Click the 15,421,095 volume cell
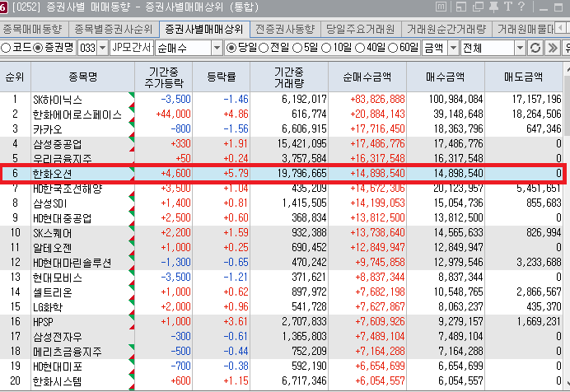This screenshot has width=570, height=392. click(301, 144)
